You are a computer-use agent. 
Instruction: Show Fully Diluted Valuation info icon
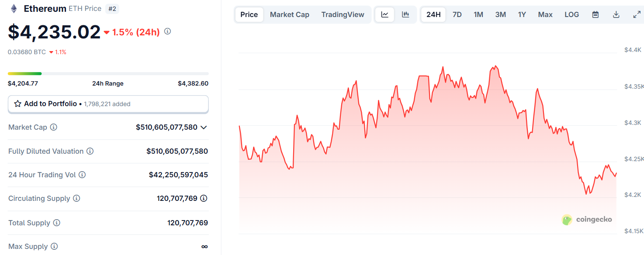coord(90,151)
